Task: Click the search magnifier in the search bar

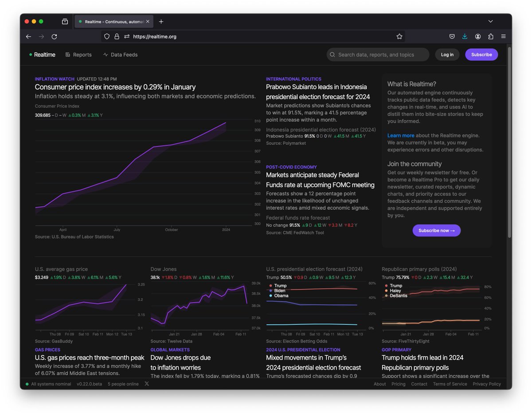Action: tap(332, 54)
